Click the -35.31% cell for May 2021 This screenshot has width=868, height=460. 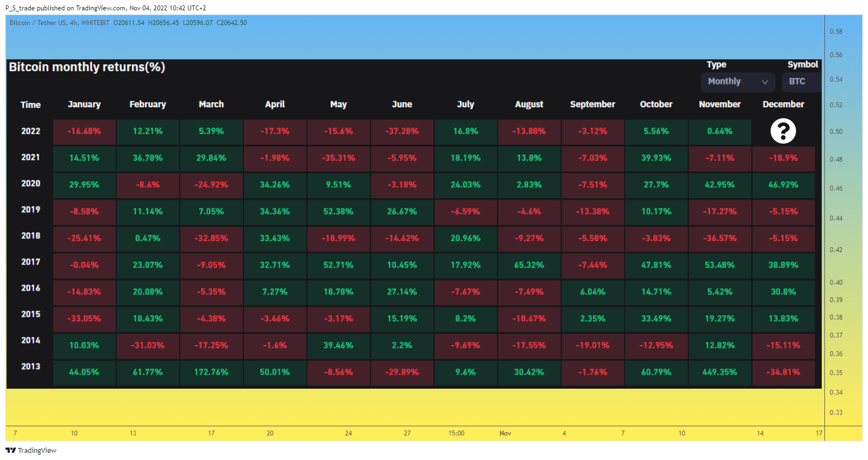338,158
